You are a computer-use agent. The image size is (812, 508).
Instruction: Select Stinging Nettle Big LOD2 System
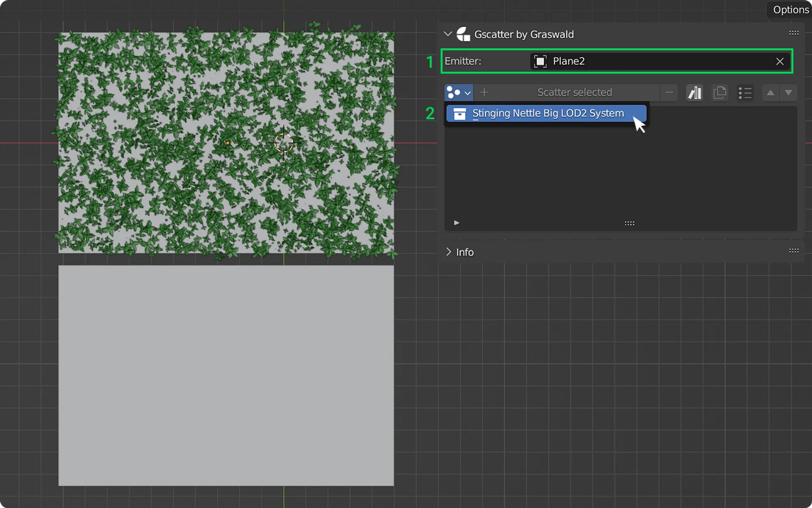tap(546, 113)
